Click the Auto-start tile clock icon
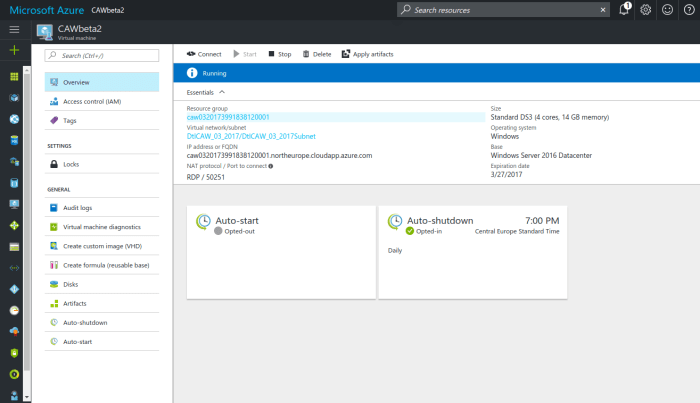The width and height of the screenshot is (700, 403). [x=204, y=221]
